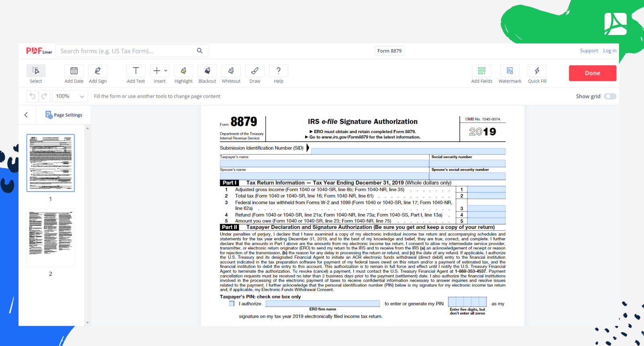Open the 100% zoom dropdown
Image resolution: width=644 pixels, height=346 pixels.
click(x=70, y=97)
